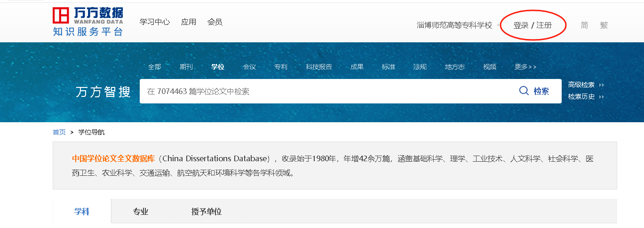
Task: Expand 更多>> search categories
Action: (525, 67)
